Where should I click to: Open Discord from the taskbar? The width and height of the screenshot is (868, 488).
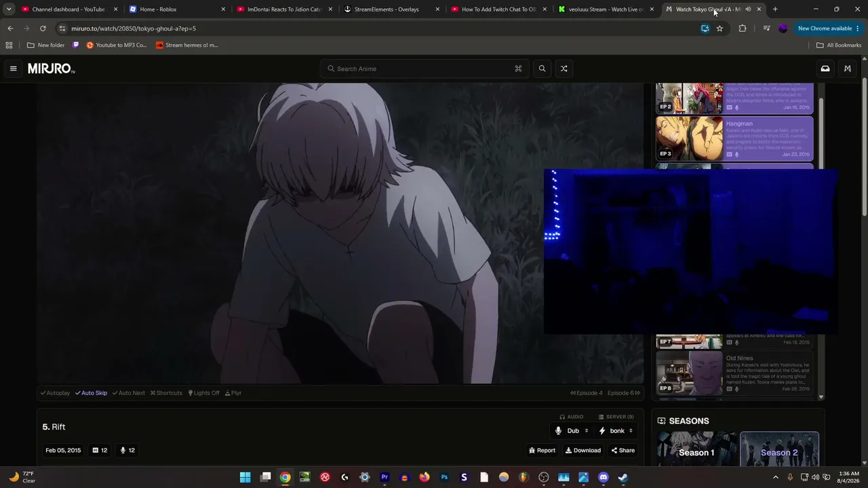[604, 477]
